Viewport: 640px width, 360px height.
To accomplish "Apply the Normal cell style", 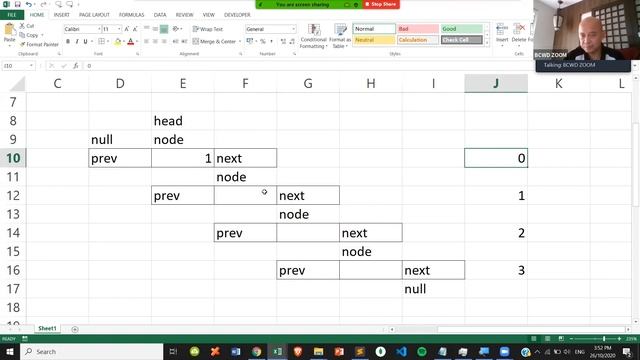I will click(374, 29).
